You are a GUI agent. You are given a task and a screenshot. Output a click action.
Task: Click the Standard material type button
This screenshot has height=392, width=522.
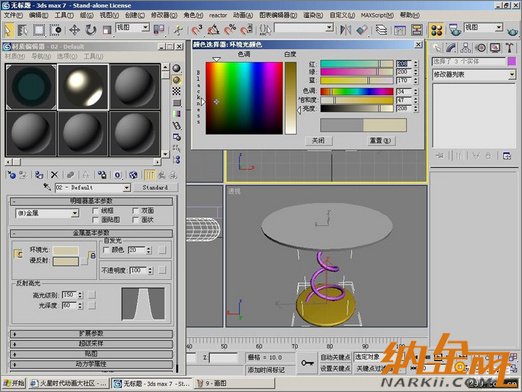(155, 188)
